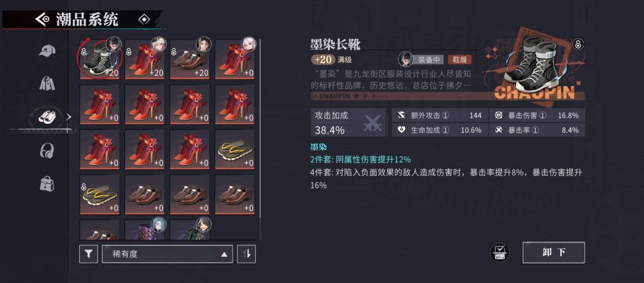This screenshot has width=644, height=283.
Task: Open the 稀有度 sort dropdown
Action: coord(167,254)
